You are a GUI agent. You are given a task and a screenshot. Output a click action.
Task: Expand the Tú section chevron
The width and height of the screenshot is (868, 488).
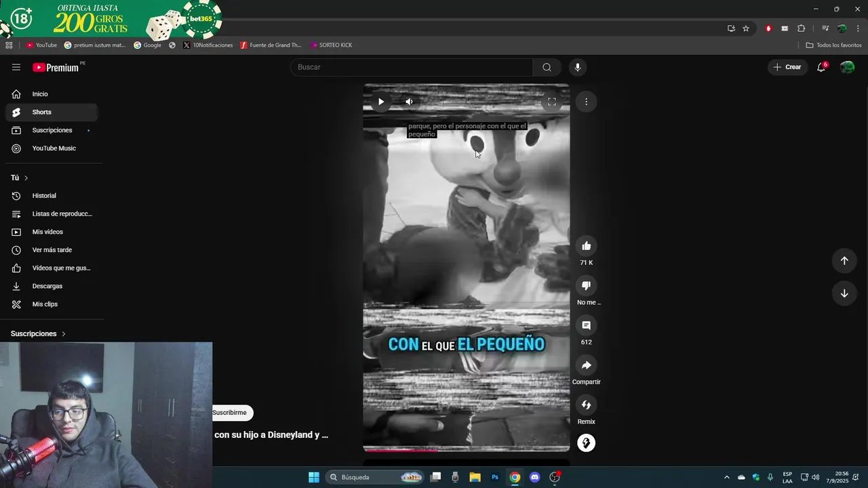26,178
